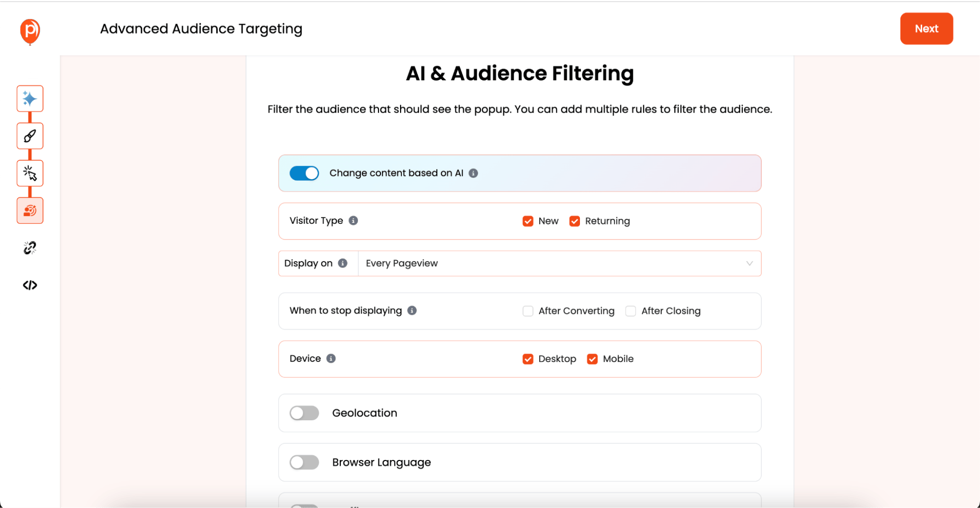
Task: Check the After Converting checkbox
Action: click(x=528, y=311)
